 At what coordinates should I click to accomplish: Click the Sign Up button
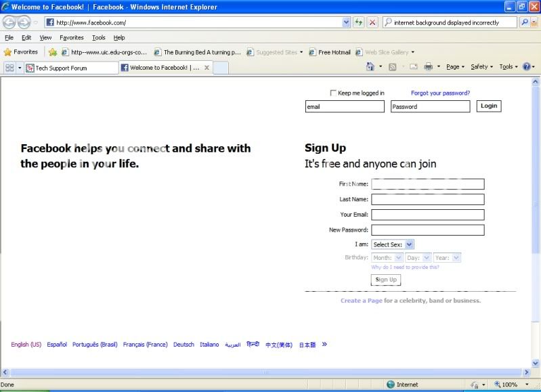click(386, 280)
